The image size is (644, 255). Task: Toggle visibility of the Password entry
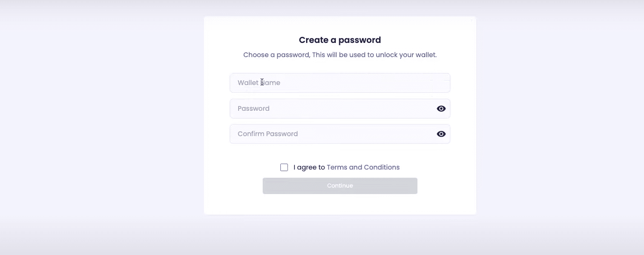pos(441,109)
